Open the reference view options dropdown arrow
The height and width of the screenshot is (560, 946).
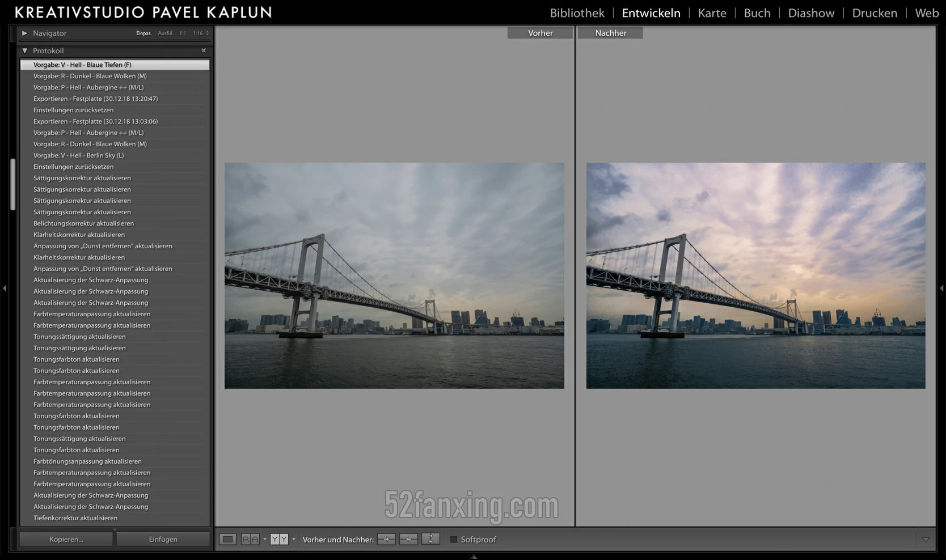pyautogui.click(x=265, y=539)
